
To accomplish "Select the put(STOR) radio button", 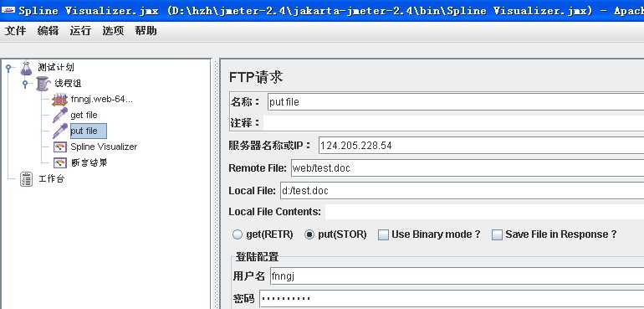I will pyautogui.click(x=309, y=234).
